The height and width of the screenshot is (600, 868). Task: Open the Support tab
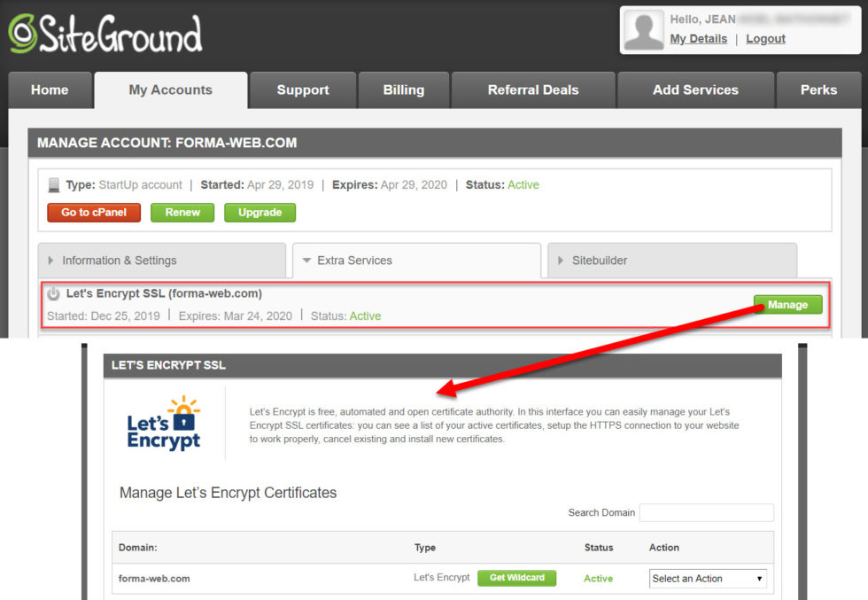(303, 90)
